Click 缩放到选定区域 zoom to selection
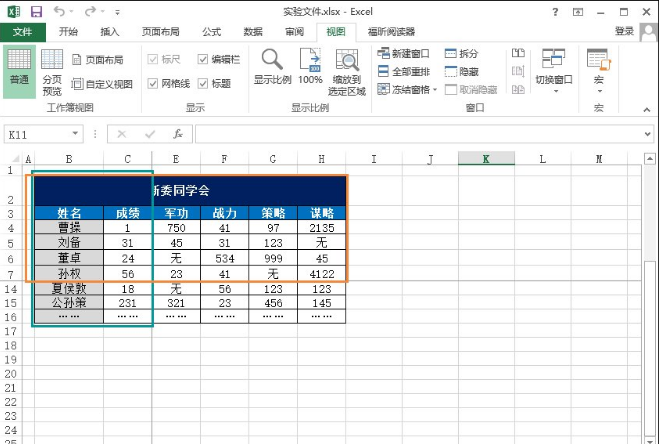 (347, 72)
